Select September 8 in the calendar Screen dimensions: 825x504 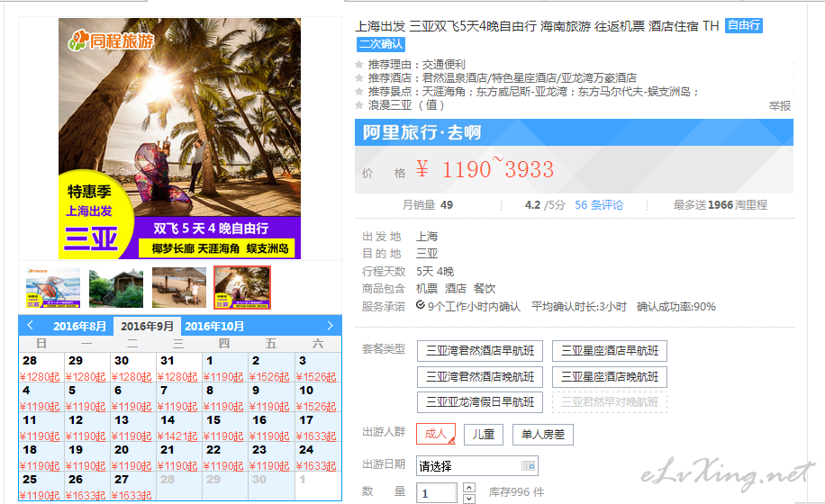pos(224,398)
